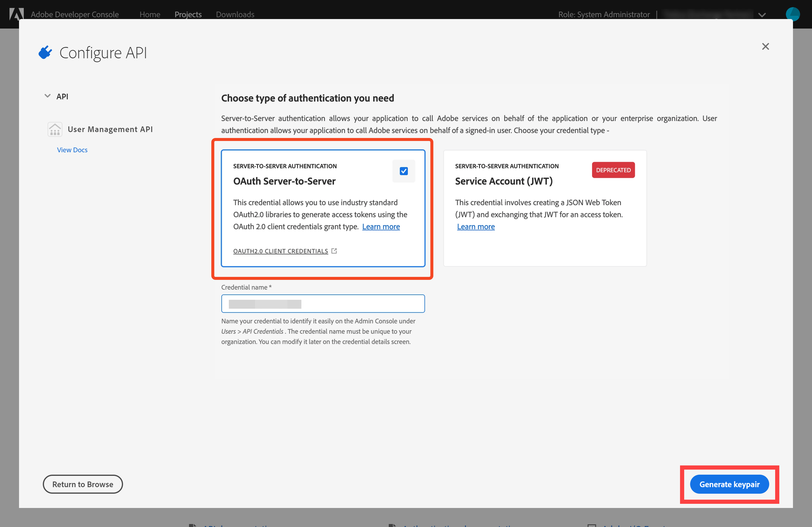The height and width of the screenshot is (527, 812).
Task: Close the Configure API dialog
Action: tap(765, 46)
